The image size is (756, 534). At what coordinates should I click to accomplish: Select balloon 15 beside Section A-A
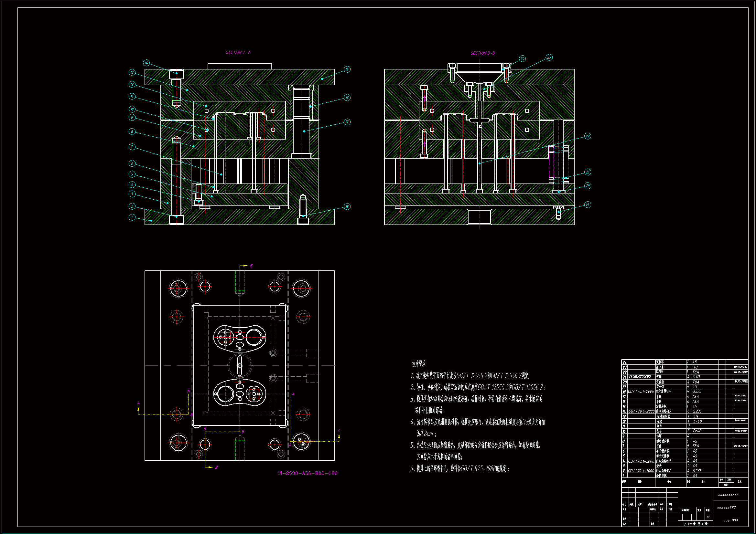coord(347,69)
